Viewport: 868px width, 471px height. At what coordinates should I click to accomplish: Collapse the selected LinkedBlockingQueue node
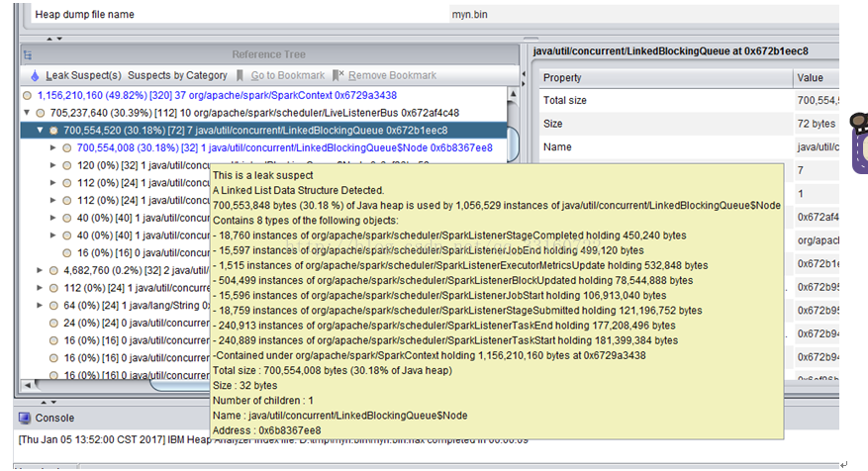click(x=40, y=130)
